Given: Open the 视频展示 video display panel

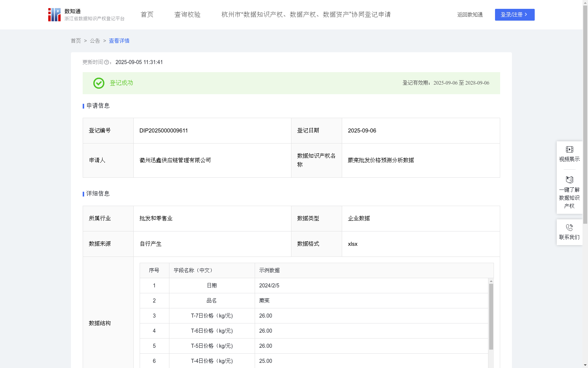Looking at the screenshot, I should tap(569, 149).
